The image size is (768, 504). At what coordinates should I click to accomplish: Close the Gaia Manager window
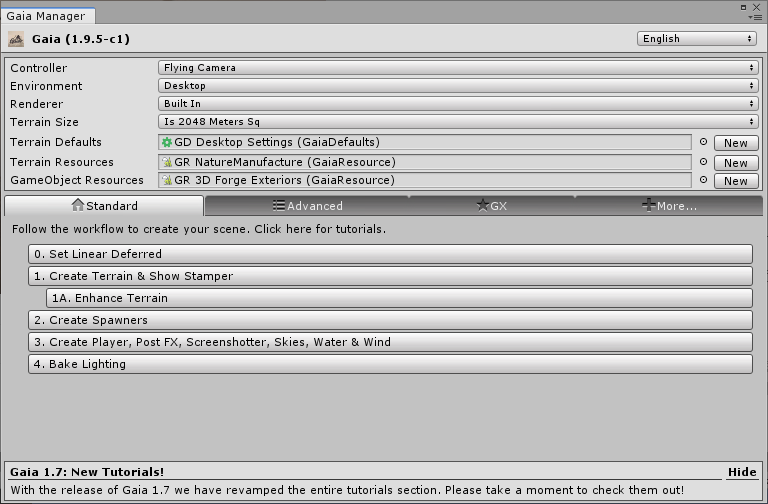point(757,7)
